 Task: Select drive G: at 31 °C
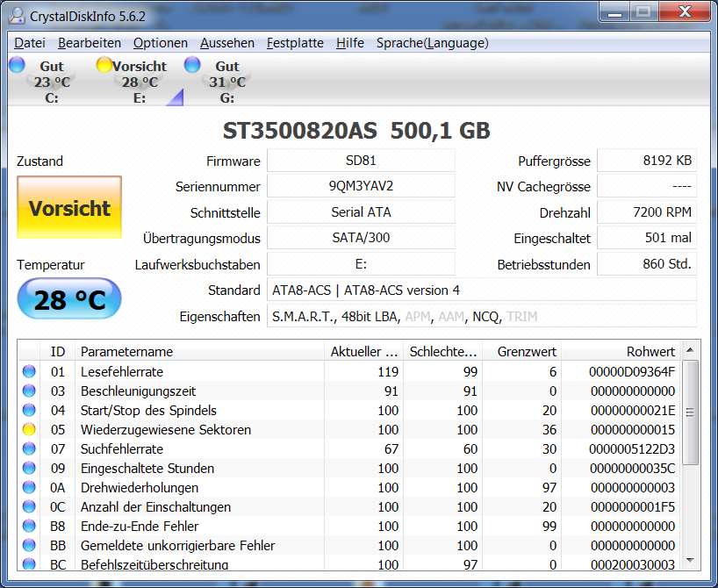pyautogui.click(x=227, y=82)
